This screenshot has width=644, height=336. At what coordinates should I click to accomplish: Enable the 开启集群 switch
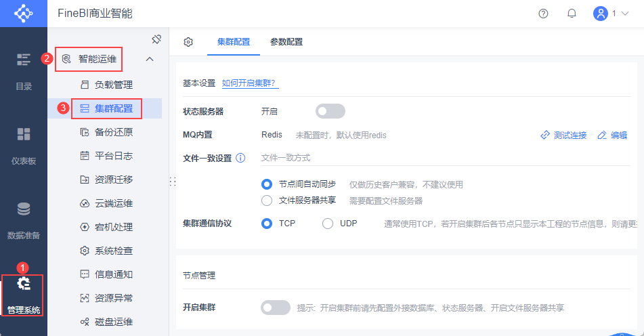coord(275,308)
